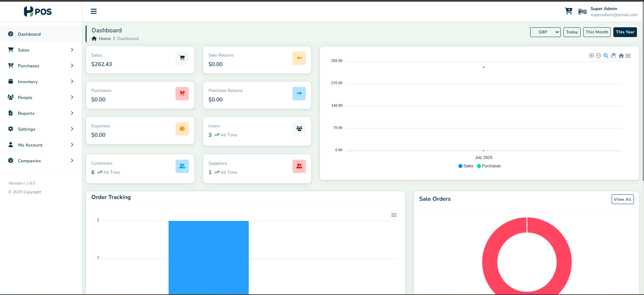The width and height of the screenshot is (644, 295).
Task: Click the Expenses wallet icon
Action: (x=182, y=129)
